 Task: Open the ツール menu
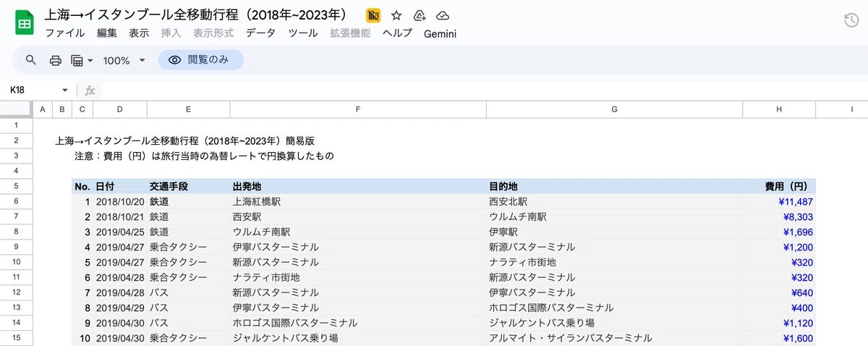tap(303, 33)
